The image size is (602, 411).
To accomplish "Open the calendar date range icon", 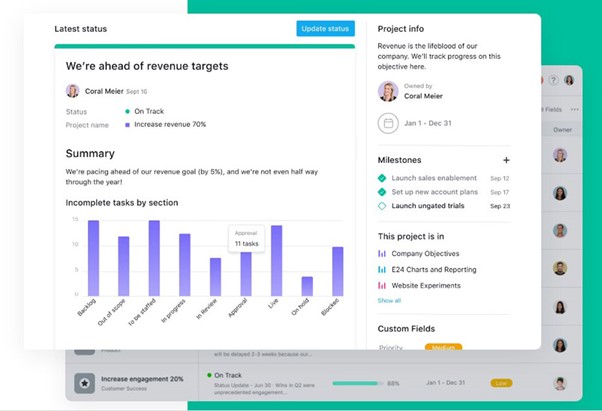I will (x=388, y=123).
